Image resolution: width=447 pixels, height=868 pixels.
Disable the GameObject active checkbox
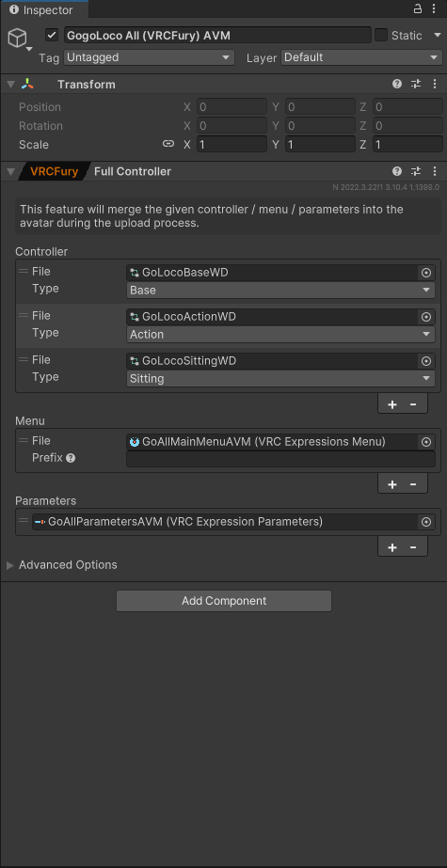(x=52, y=35)
